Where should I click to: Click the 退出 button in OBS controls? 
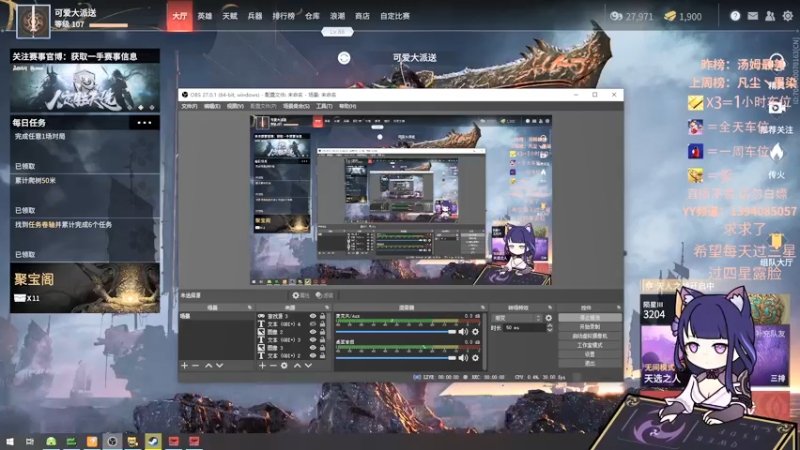(590, 363)
